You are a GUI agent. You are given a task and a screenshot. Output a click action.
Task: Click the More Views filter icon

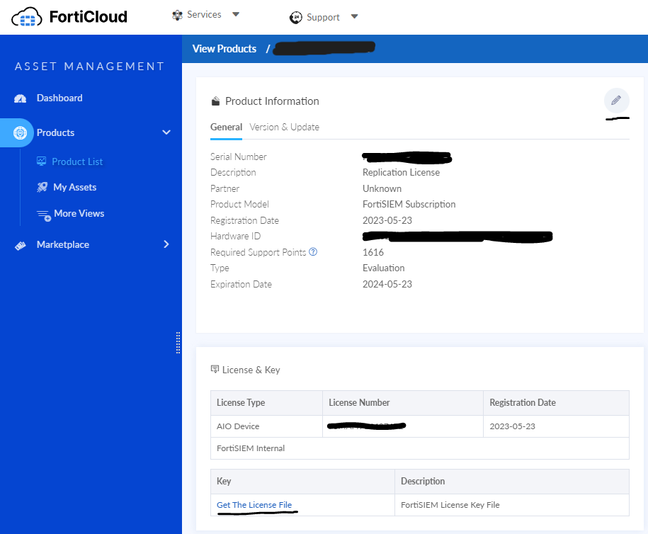point(43,214)
